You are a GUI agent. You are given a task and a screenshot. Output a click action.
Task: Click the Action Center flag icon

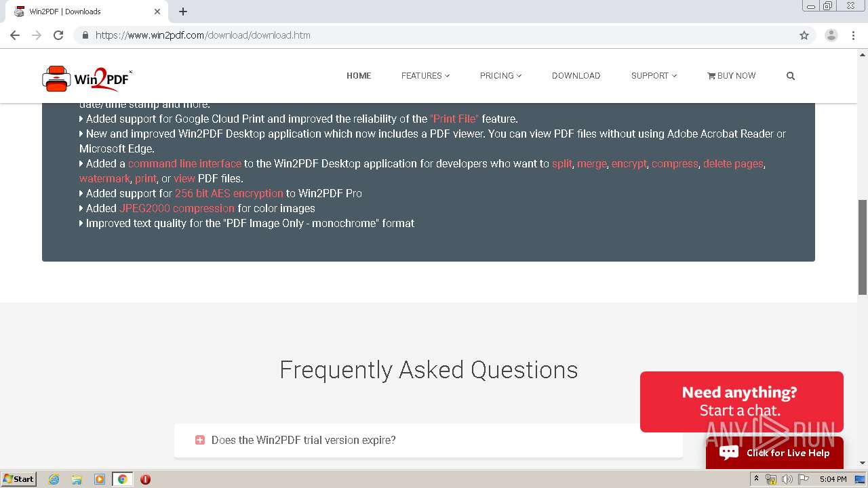804,479
